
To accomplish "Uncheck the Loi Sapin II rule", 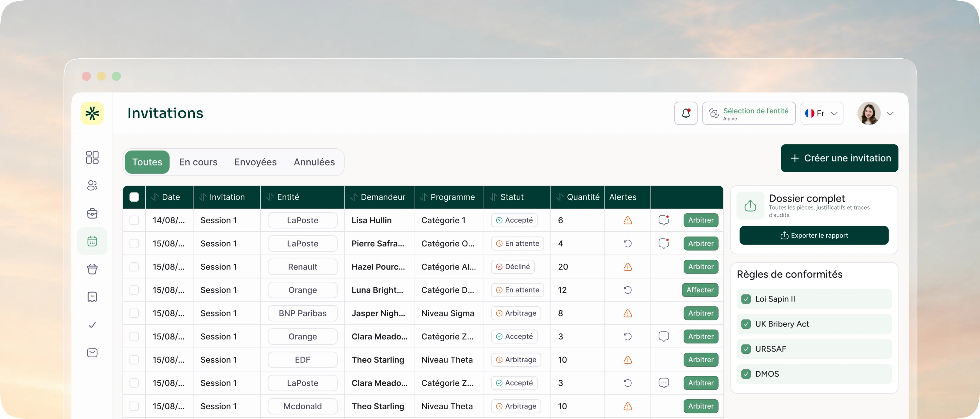I will coord(746,299).
